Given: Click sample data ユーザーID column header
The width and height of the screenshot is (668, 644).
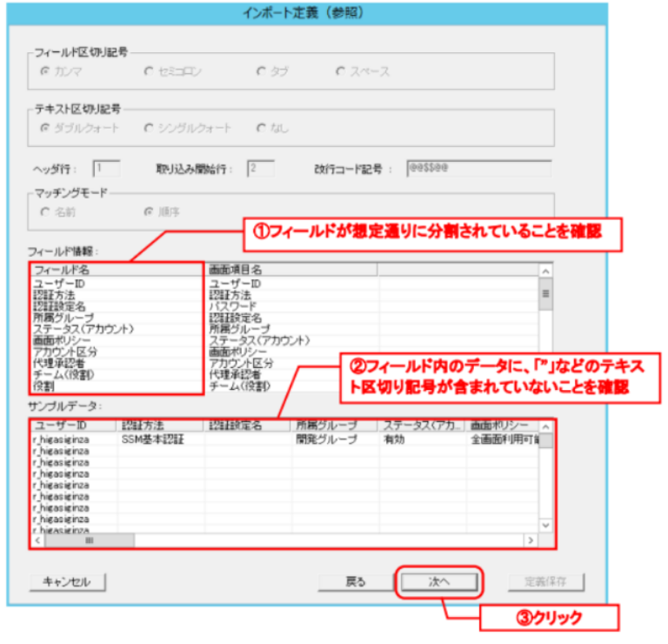Looking at the screenshot, I should pos(74,426).
